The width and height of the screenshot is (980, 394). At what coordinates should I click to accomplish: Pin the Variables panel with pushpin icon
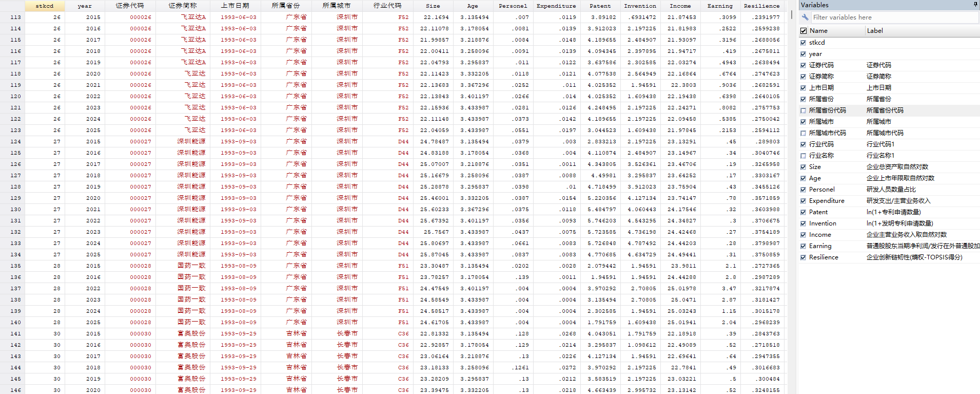(x=975, y=5)
